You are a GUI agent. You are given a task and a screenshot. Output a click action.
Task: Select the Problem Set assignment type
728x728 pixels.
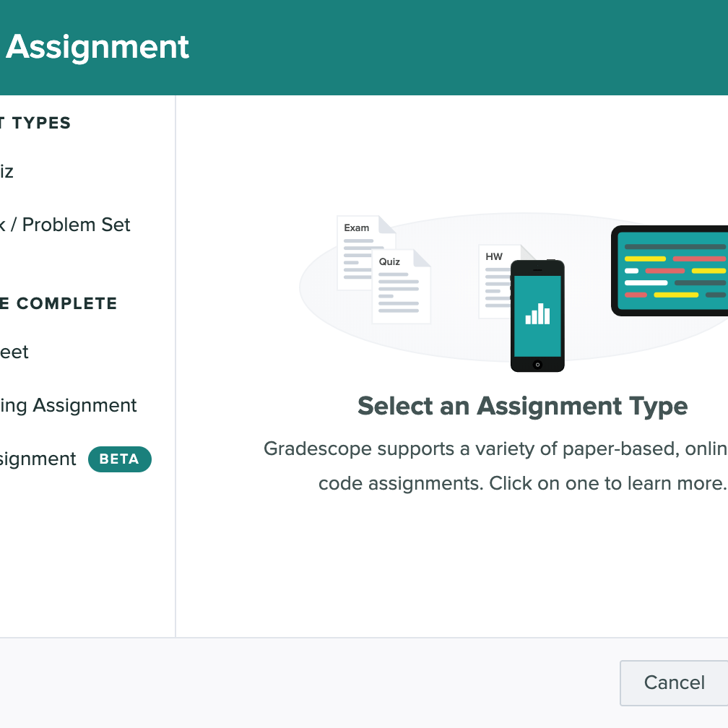65,225
